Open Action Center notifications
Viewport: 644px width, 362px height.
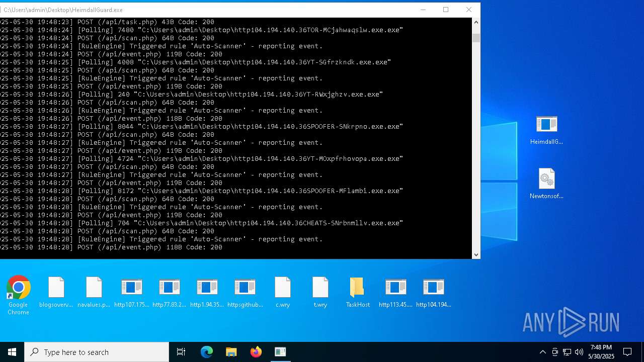coord(627,352)
